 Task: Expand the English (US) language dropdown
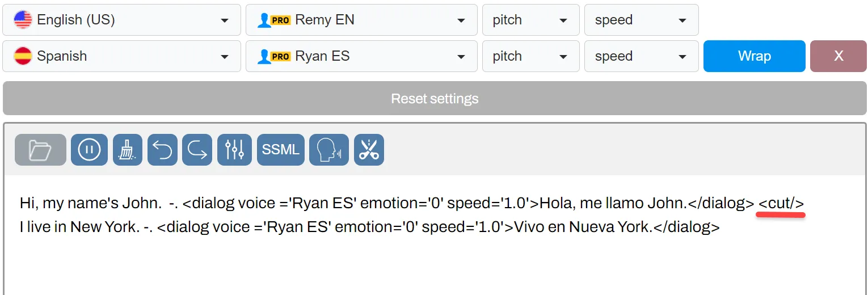(121, 20)
